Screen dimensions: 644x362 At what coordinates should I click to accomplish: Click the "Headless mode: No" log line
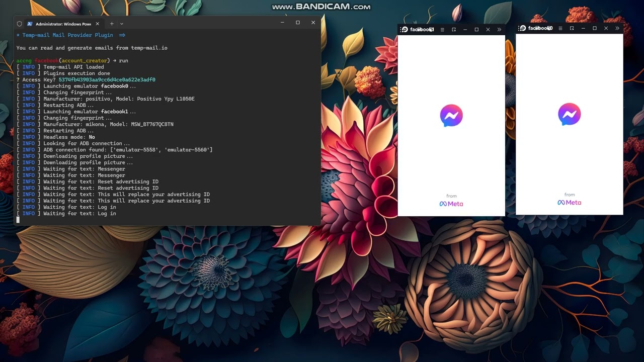click(55, 137)
